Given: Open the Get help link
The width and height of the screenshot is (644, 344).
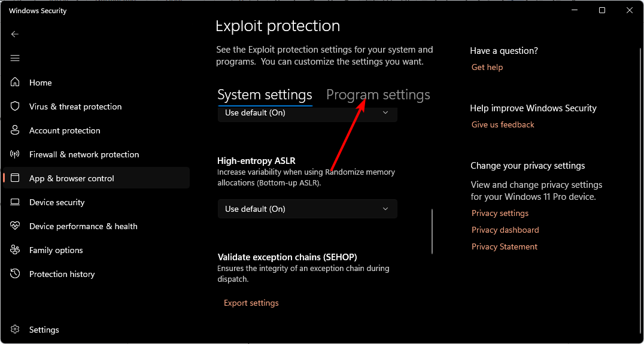Looking at the screenshot, I should tap(487, 68).
